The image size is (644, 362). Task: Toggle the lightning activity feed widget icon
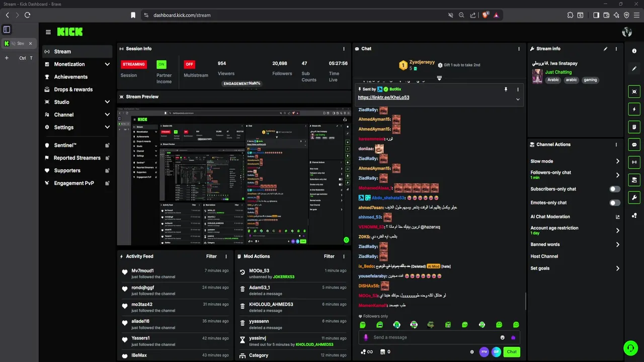point(634,109)
